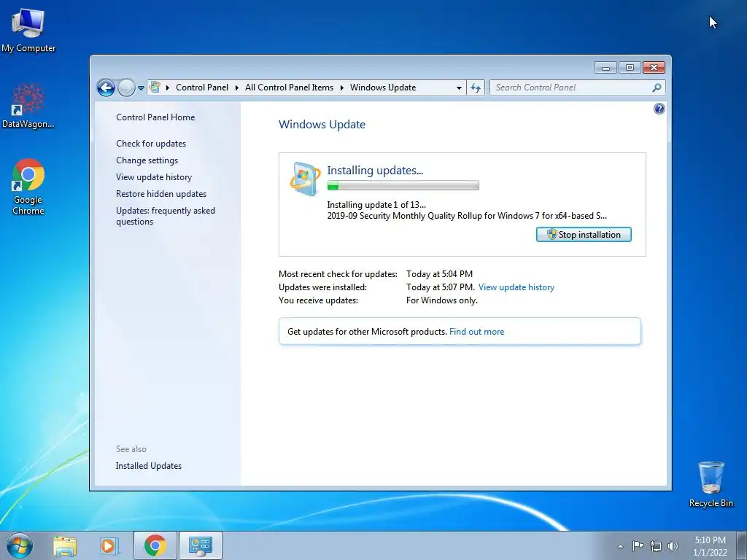Close the Windows Update window

pyautogui.click(x=654, y=68)
